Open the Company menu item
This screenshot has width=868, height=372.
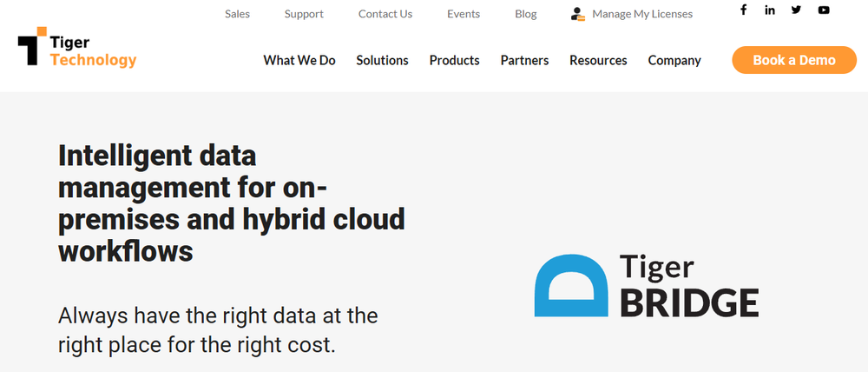coord(674,61)
